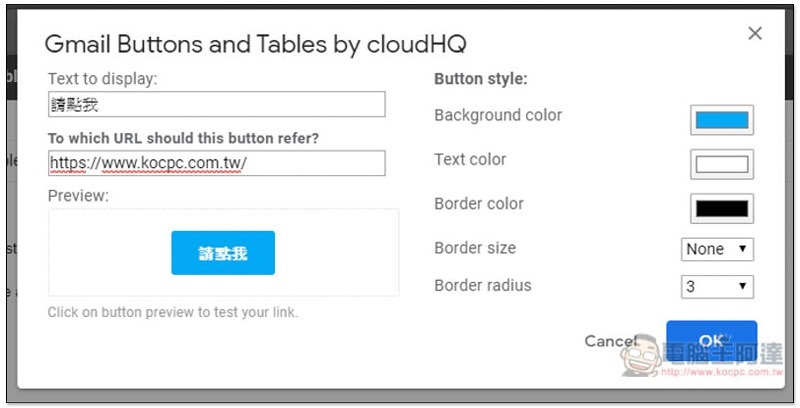Expand the Border radius dropdown showing 3
The height and width of the screenshot is (408, 800).
coord(717,287)
